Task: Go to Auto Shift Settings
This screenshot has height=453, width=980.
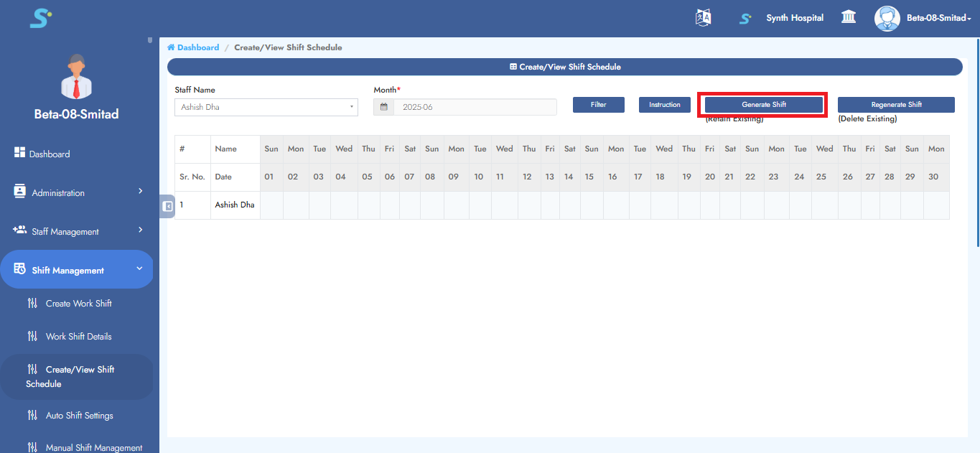Action: [x=79, y=415]
